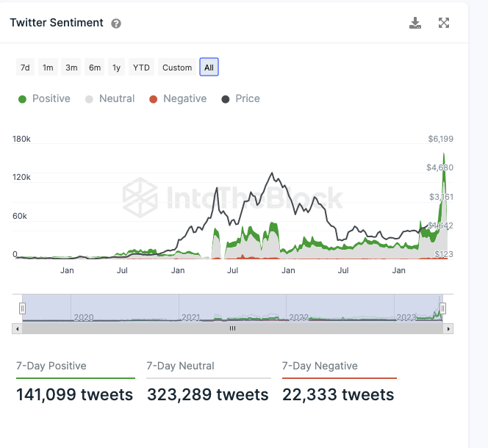
Task: Select the 1y time range
Action: point(116,68)
